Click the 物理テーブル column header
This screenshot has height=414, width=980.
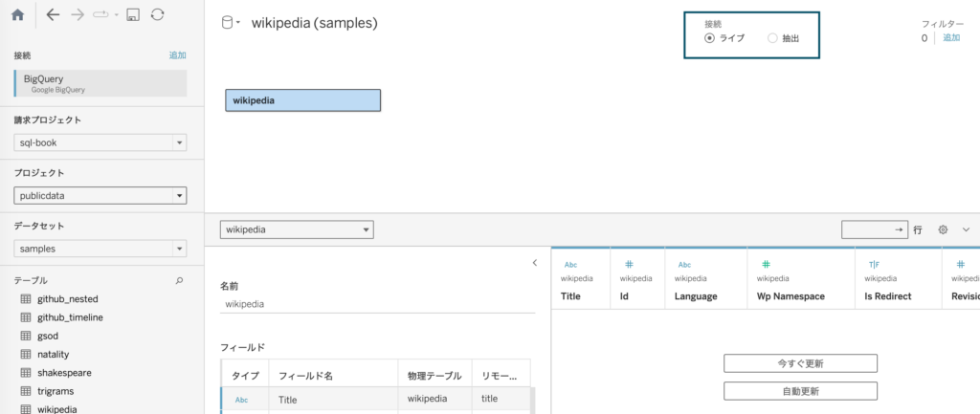pos(435,376)
